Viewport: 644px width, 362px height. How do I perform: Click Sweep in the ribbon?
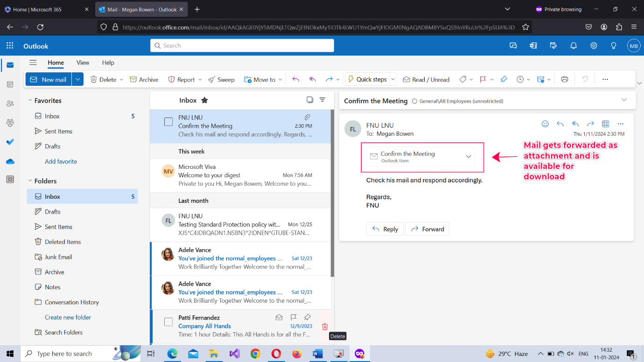pos(222,79)
